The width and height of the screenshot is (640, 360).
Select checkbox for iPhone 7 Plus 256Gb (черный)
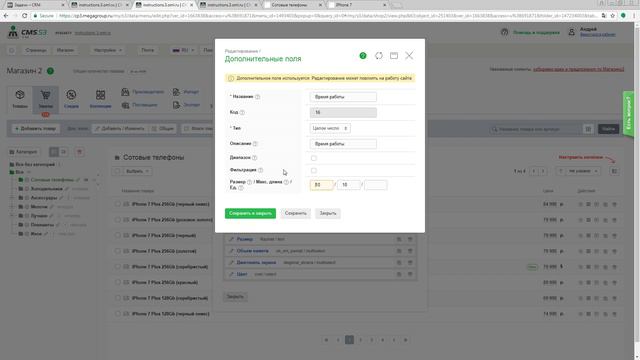coord(118,236)
